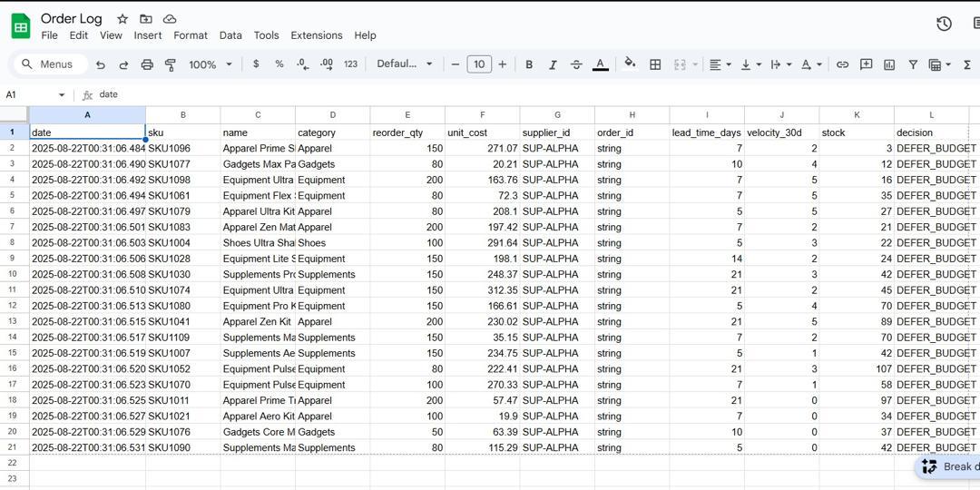Click the Order Log title

point(72,19)
